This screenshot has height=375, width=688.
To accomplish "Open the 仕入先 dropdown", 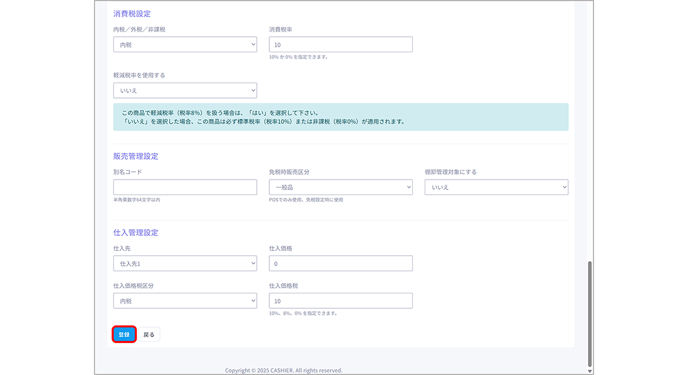I will pyautogui.click(x=185, y=264).
